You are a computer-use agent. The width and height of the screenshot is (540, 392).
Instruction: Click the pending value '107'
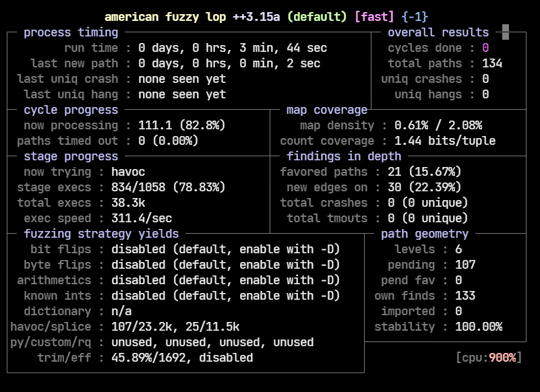(465, 265)
